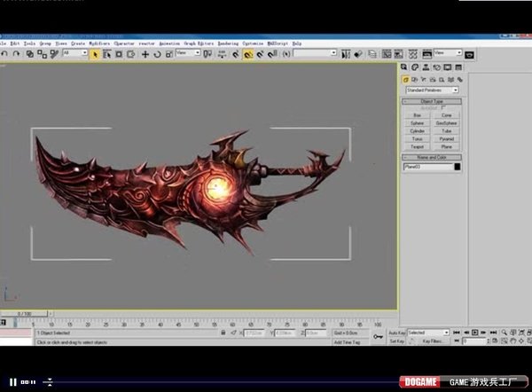Select the Select Object arrow tool
The image size is (532, 392).
pos(95,53)
